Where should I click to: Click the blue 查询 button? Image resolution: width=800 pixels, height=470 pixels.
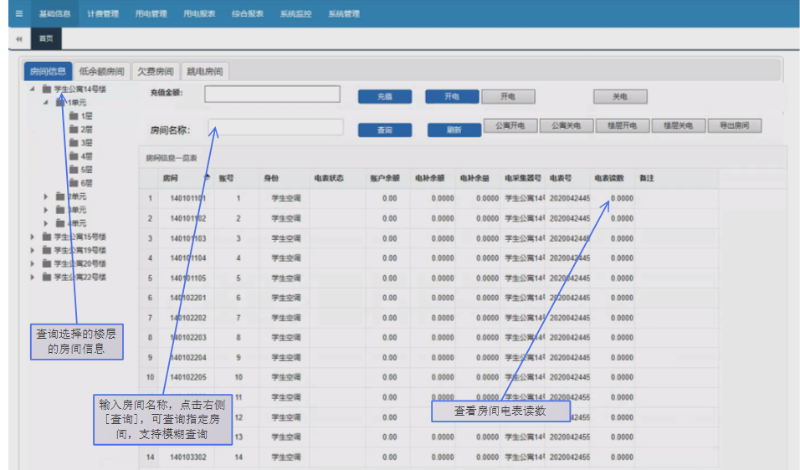point(384,130)
